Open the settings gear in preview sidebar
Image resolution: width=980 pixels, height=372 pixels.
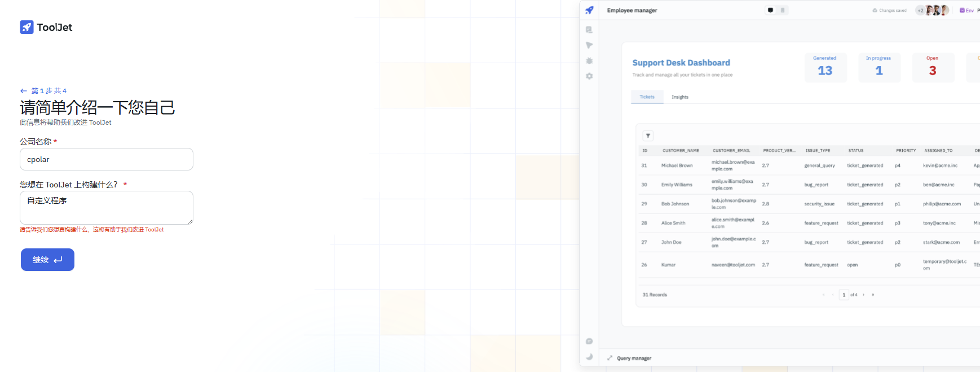pyautogui.click(x=589, y=76)
